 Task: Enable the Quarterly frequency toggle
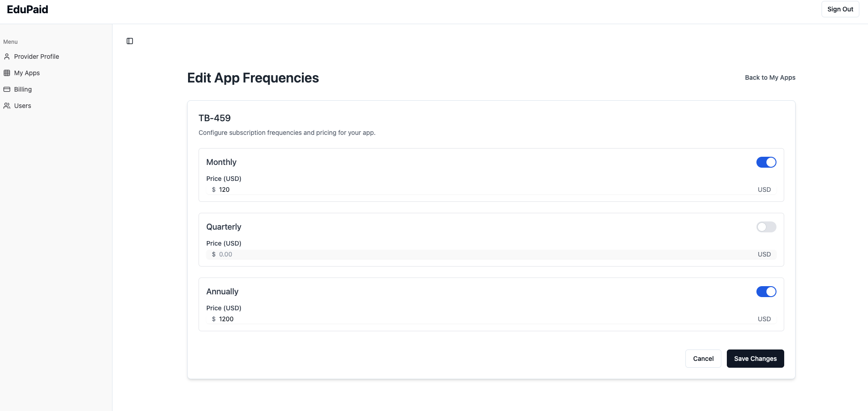point(766,227)
